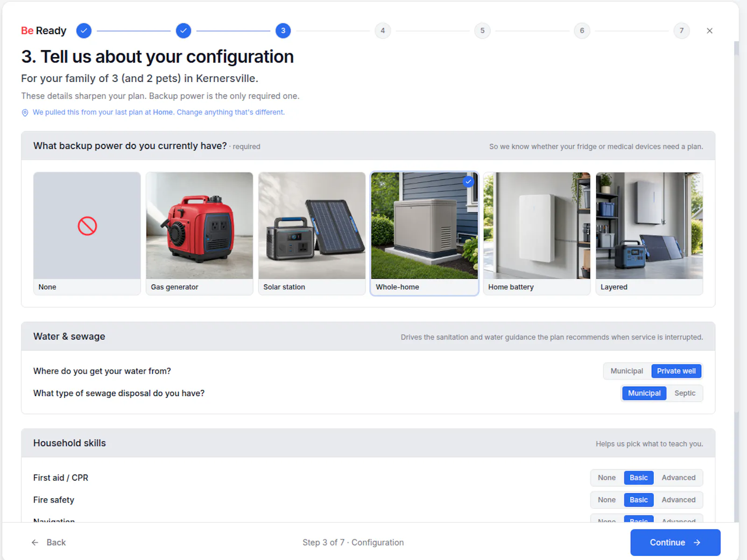Set sewage disposal to Municipal

pyautogui.click(x=644, y=393)
